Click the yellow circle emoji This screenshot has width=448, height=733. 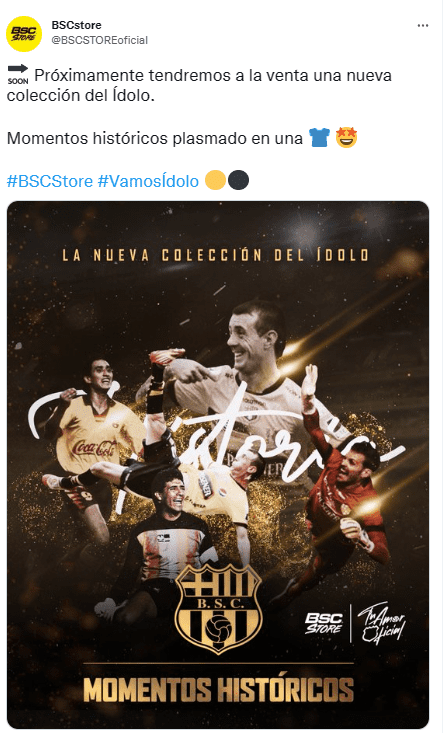[x=216, y=180]
